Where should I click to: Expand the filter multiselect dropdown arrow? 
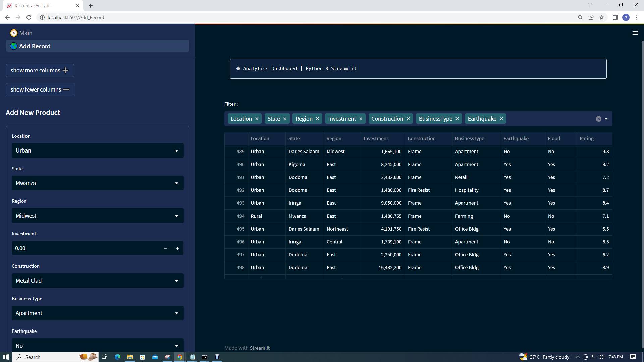(606, 119)
